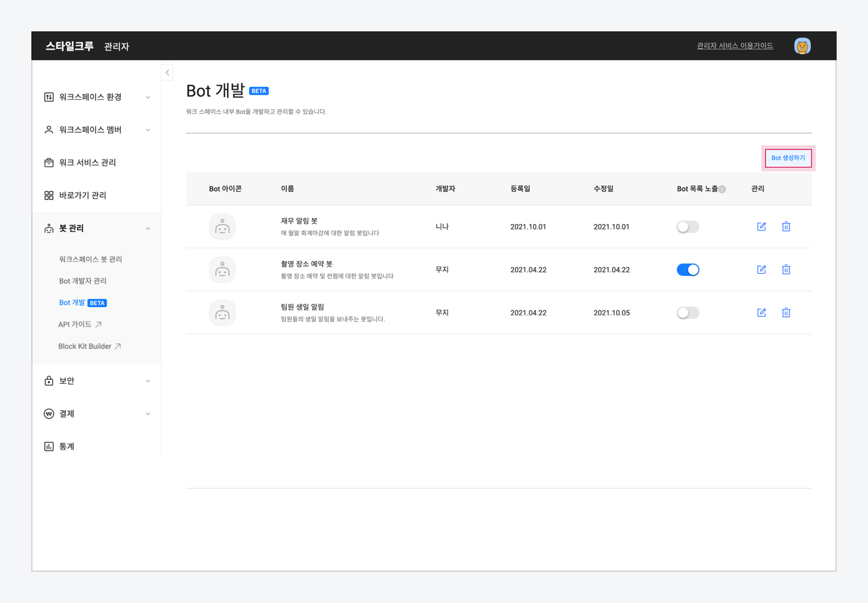The width and height of the screenshot is (868, 603).
Task: Click the info icon beside Bot 목록 노출
Action: point(722,189)
